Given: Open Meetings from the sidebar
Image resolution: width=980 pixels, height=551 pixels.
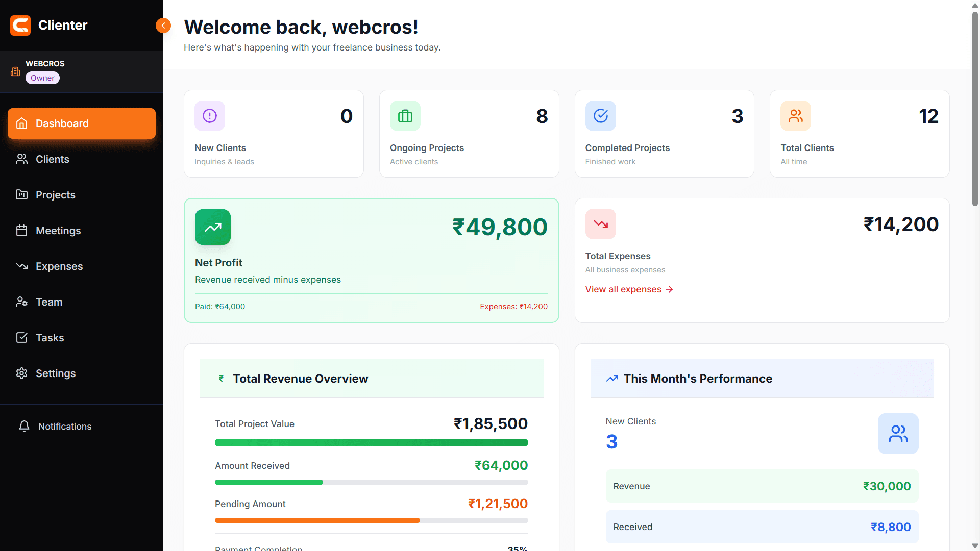Looking at the screenshot, I should (58, 231).
